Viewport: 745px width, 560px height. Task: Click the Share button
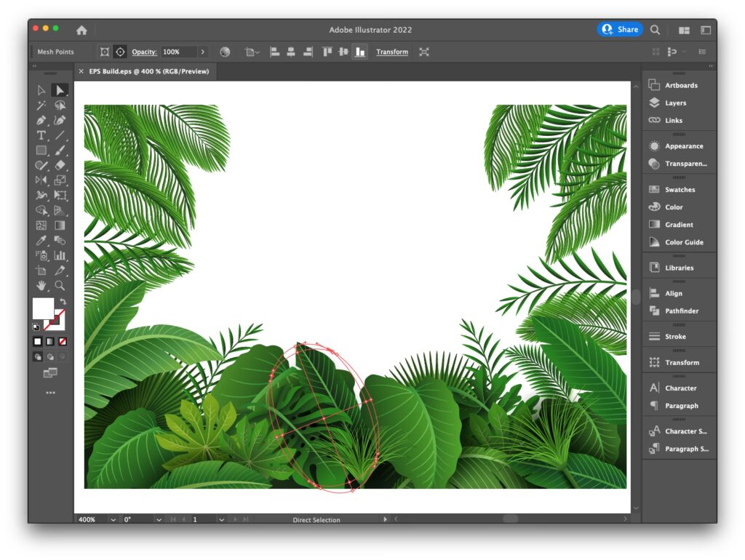[620, 30]
